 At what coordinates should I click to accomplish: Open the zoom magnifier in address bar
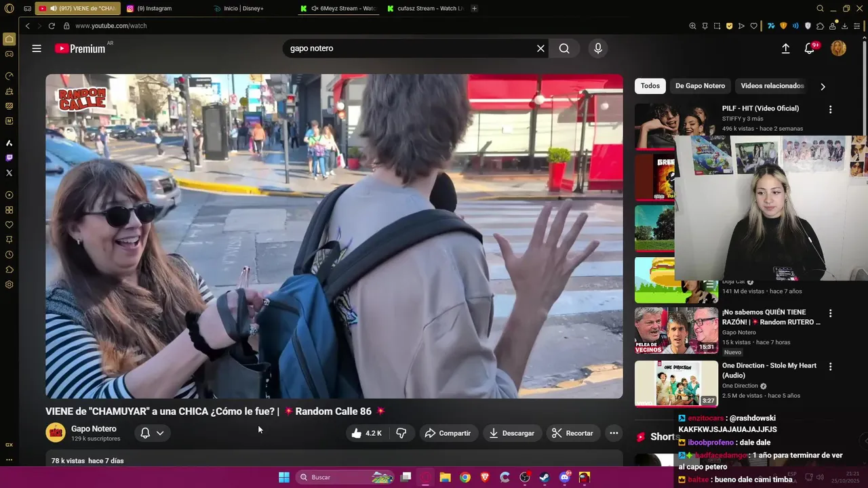(692, 26)
